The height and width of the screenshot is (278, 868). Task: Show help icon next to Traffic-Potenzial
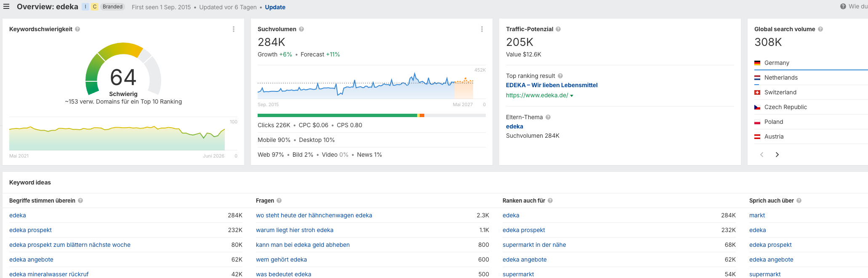[558, 29]
